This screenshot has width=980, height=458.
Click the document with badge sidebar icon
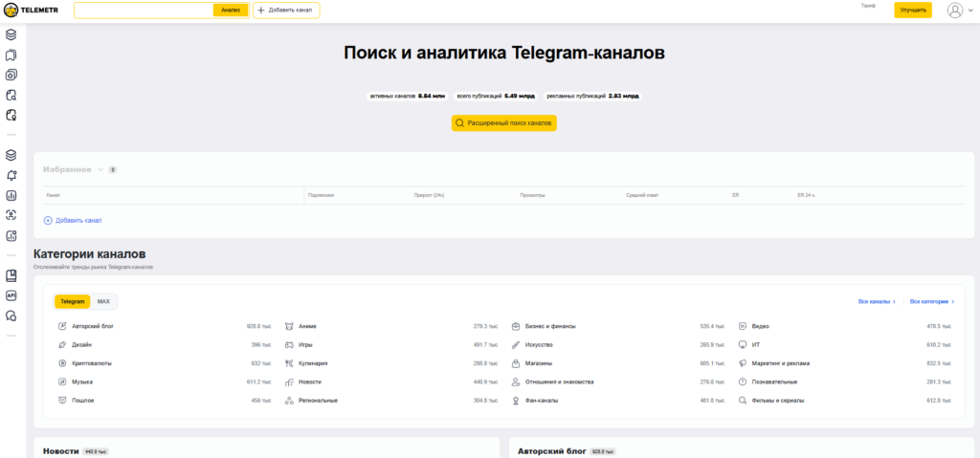click(x=11, y=115)
